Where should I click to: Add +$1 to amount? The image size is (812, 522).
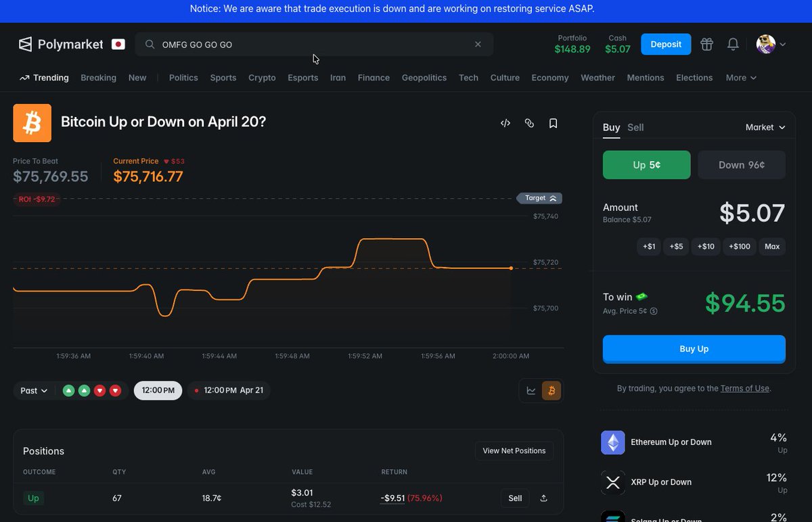coord(649,247)
